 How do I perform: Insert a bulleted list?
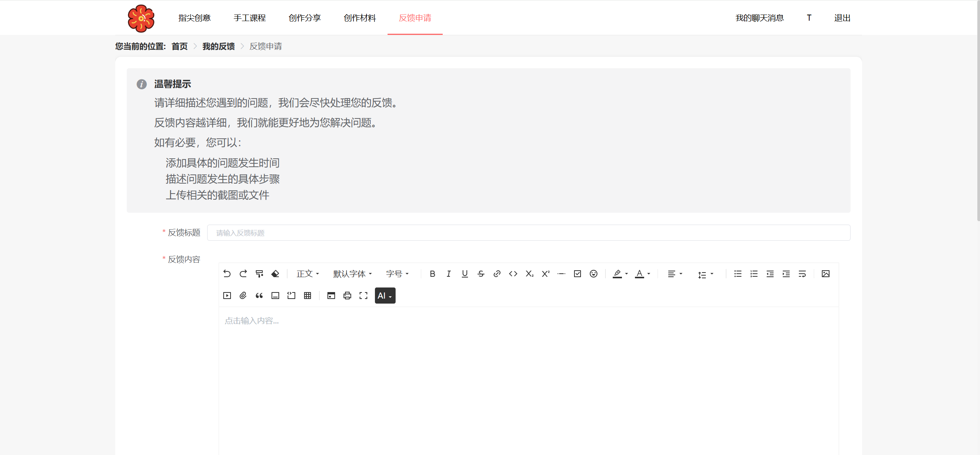tap(738, 274)
